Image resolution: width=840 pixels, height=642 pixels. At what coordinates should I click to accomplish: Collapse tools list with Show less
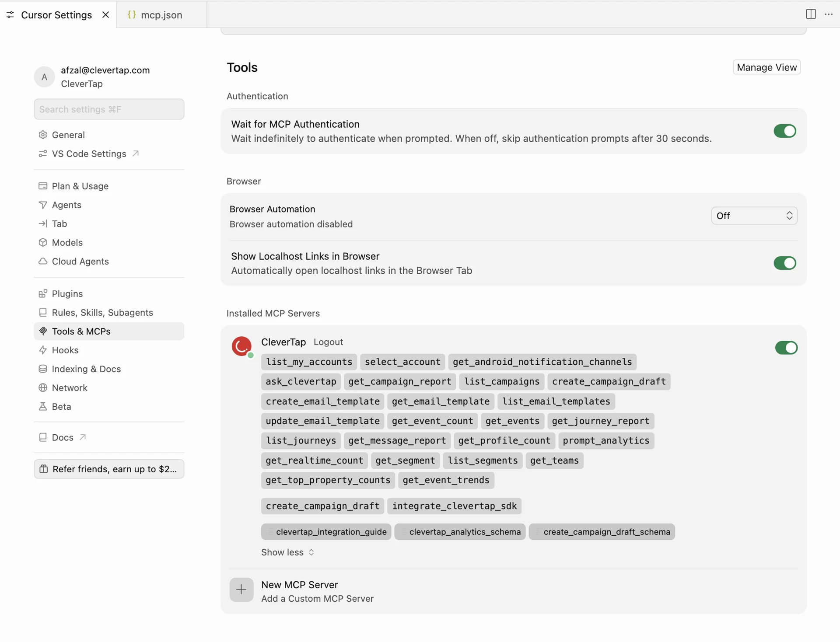tap(287, 552)
